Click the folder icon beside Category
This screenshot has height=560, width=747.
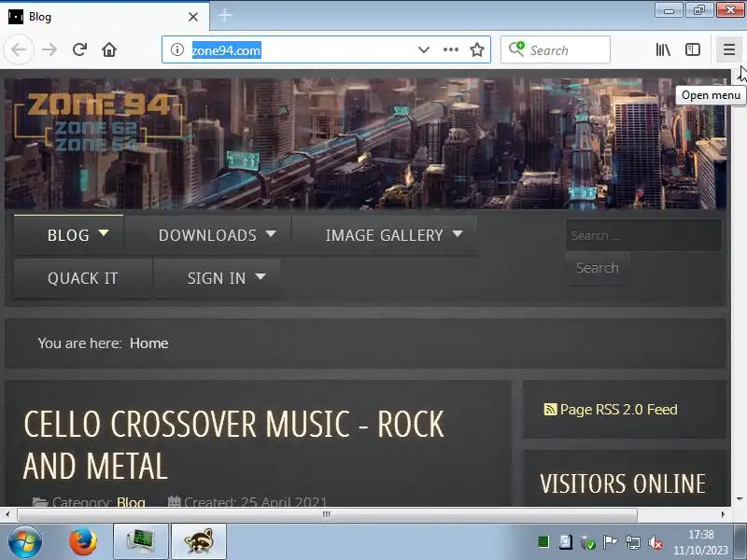pos(40,502)
